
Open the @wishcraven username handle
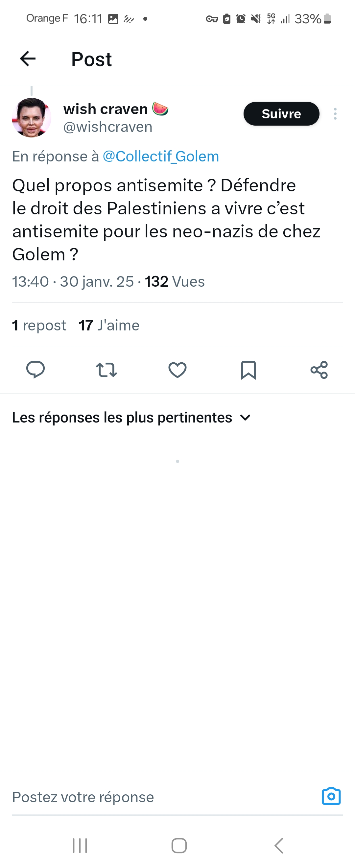tap(108, 127)
